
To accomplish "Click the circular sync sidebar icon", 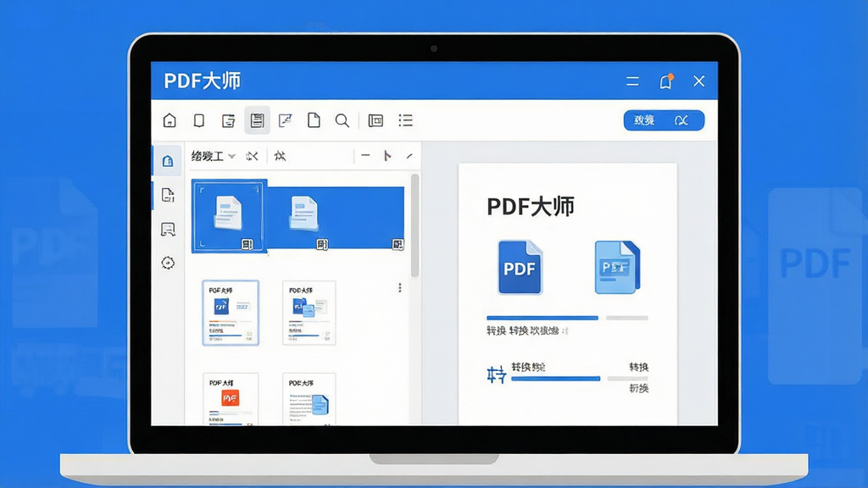I will click(168, 263).
